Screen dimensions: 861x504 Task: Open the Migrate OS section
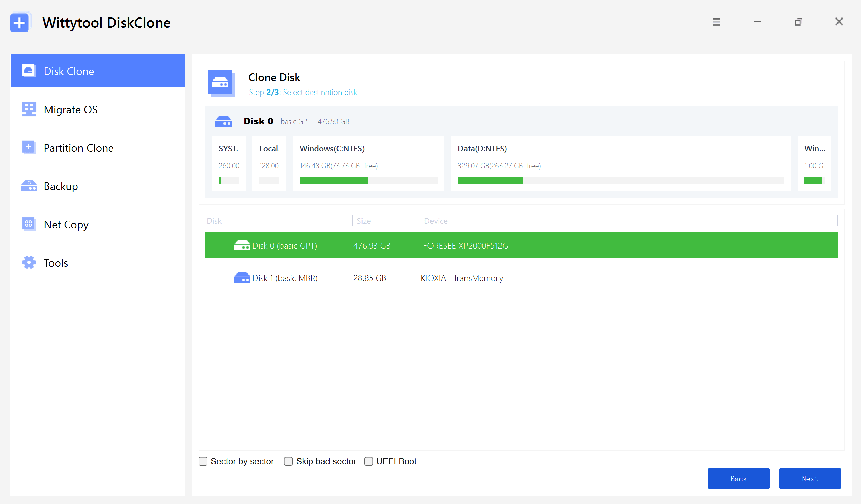pos(71,110)
